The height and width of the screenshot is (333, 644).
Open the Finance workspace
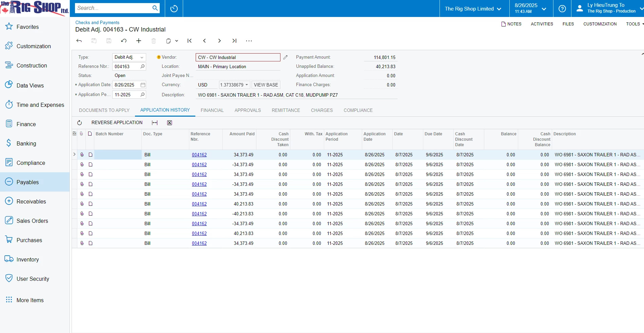click(x=35, y=124)
